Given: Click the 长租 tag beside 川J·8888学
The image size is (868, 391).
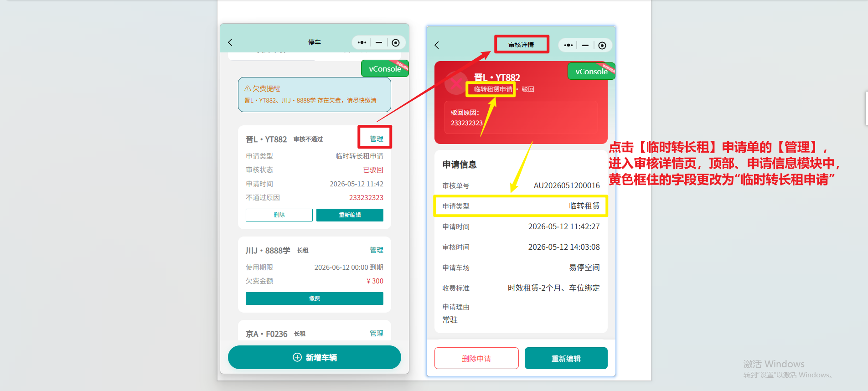Looking at the screenshot, I should pos(303,250).
